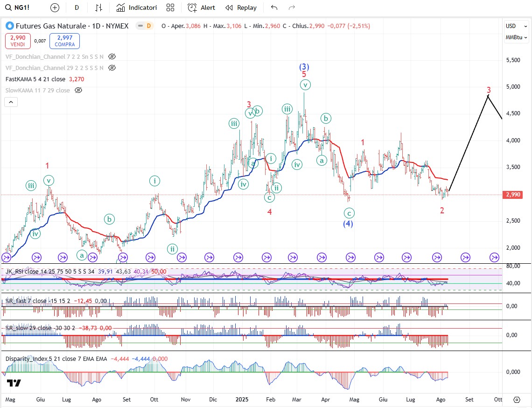Screen dimensions: 532x408
Task: Collapse the indicator legend with chevron
Action: 12,102
